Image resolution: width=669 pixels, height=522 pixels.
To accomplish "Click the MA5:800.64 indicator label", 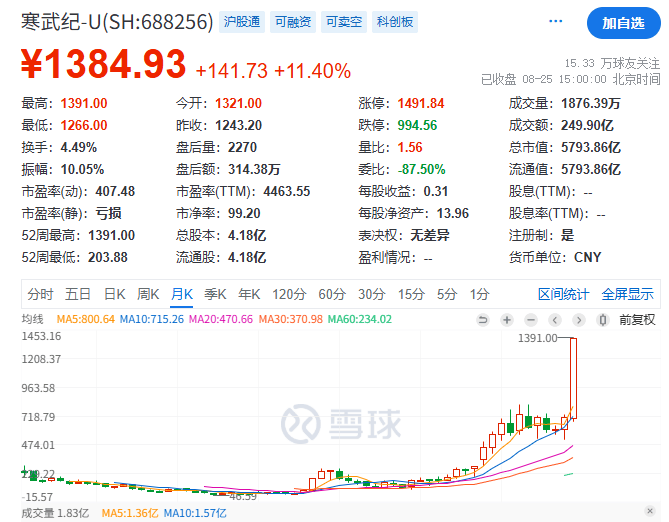I will click(x=86, y=319).
